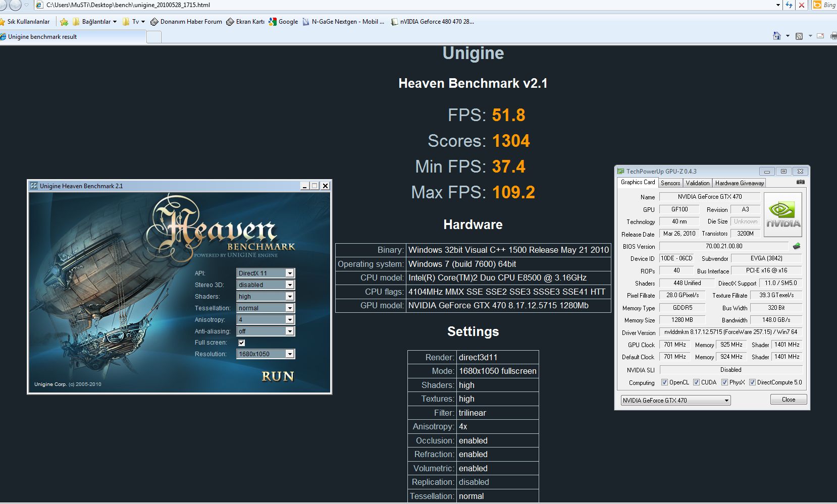Expand the address bar history dropdown arrow
This screenshot has width=837, height=504.
[778, 5]
